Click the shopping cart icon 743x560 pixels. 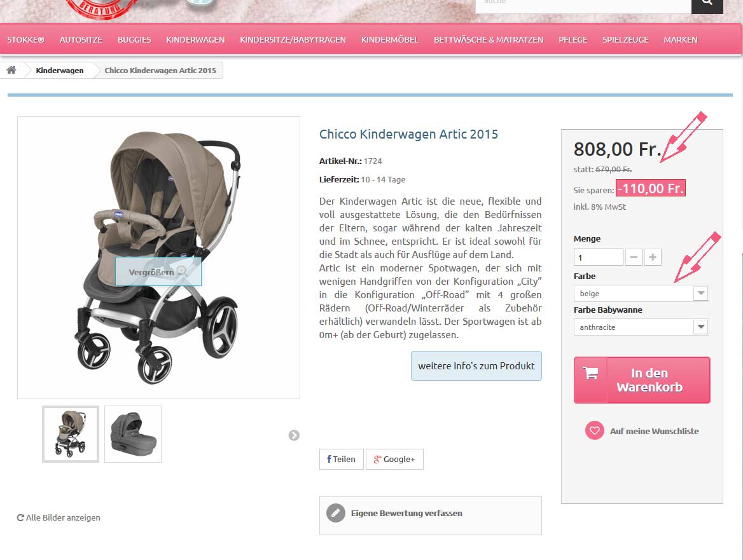[x=590, y=374]
